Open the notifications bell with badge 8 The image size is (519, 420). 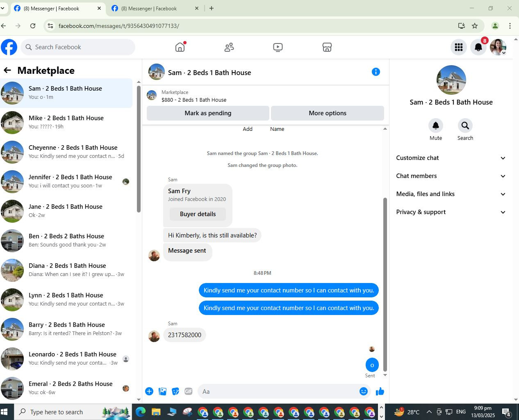pos(478,47)
